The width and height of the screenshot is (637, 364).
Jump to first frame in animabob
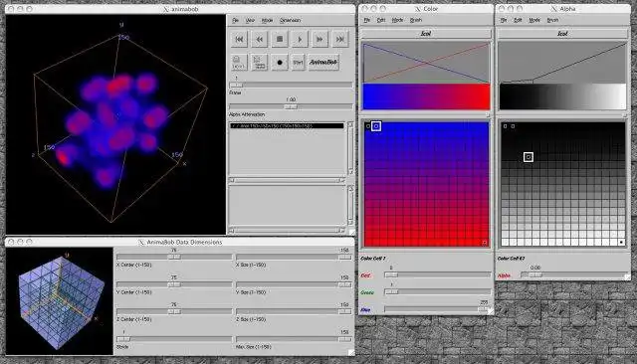[239, 39]
